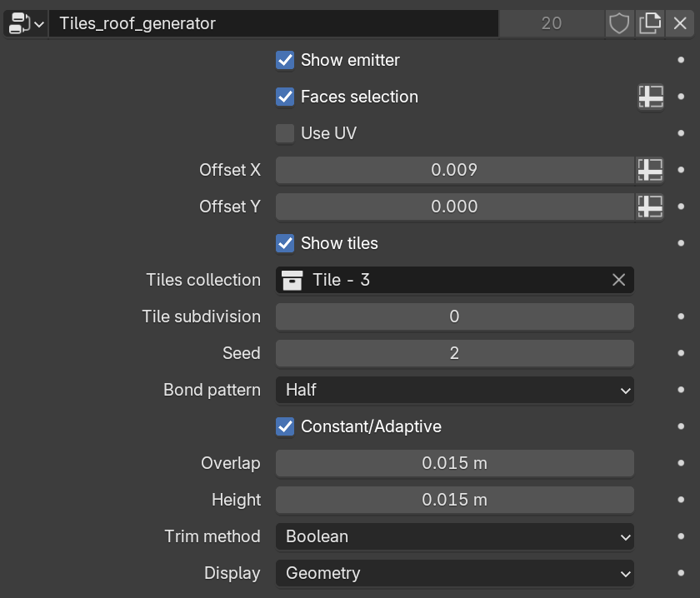Unlink the Tiles_roof_generator node group

coord(680,23)
